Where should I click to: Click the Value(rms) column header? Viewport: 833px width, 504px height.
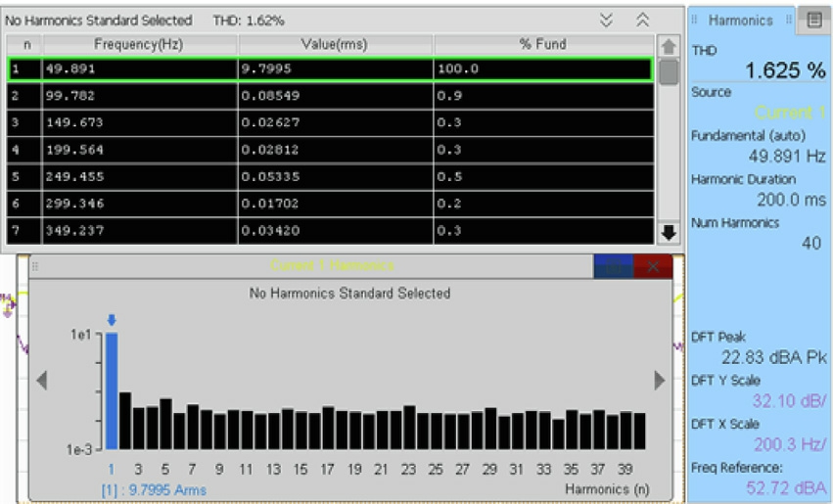click(335, 44)
